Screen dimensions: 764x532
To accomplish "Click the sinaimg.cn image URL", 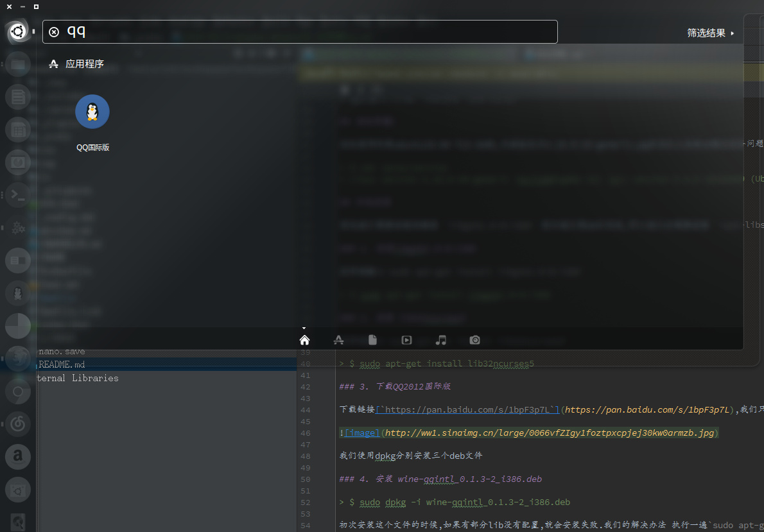I will (550, 433).
